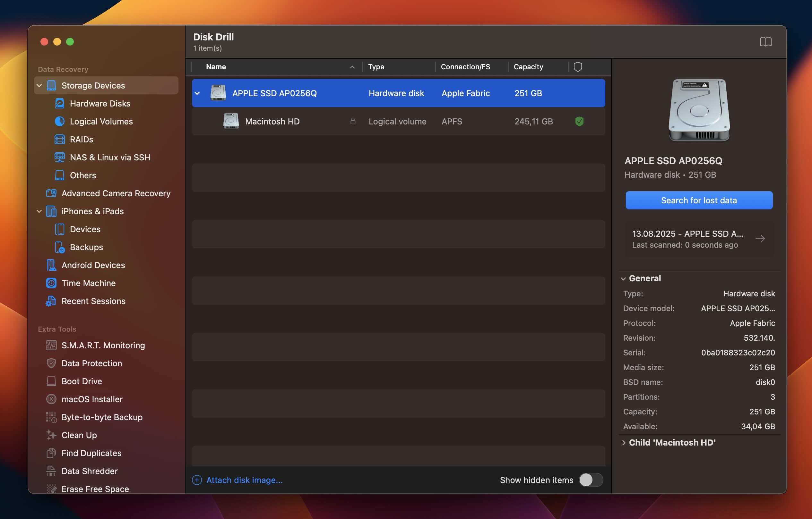Click the serial number 0ba0188323c02c20
This screenshot has height=519, width=812.
point(738,353)
